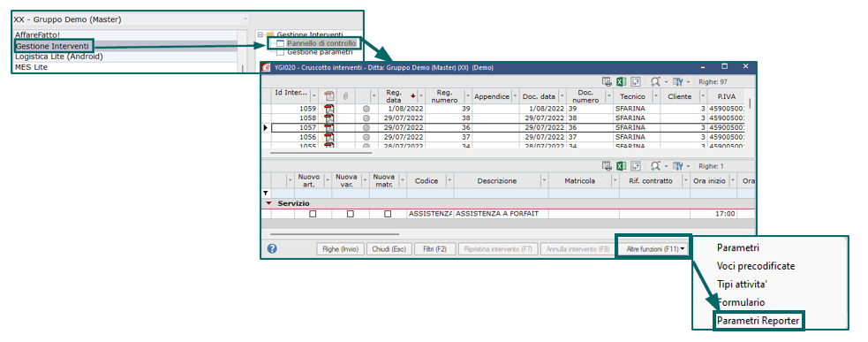Open the Tecnico column filter dropdown
Viewport: 868px width, 342px height.
[x=656, y=96]
